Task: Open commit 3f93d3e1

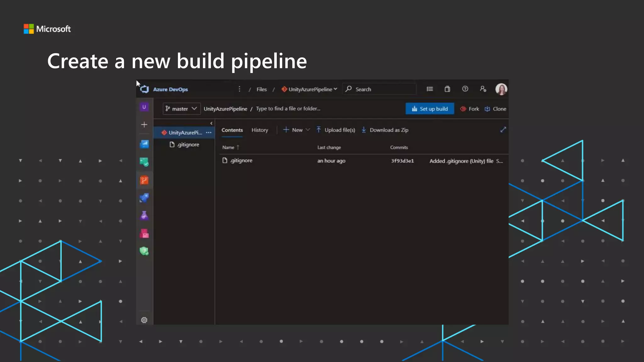Action: point(402,161)
